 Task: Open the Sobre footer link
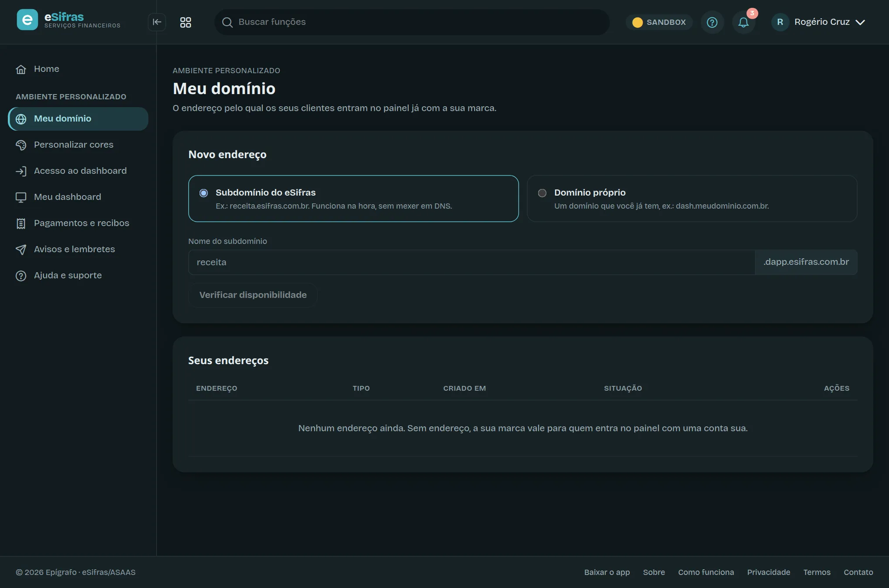coord(654,572)
